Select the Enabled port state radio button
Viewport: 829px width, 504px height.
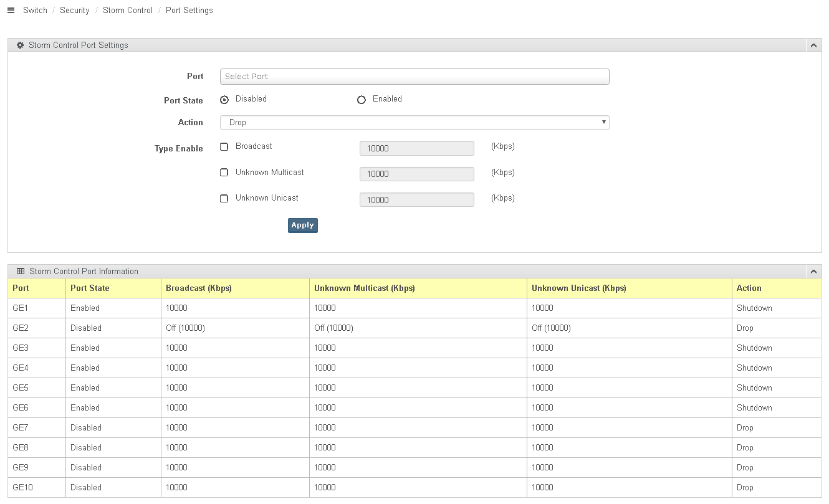(362, 100)
